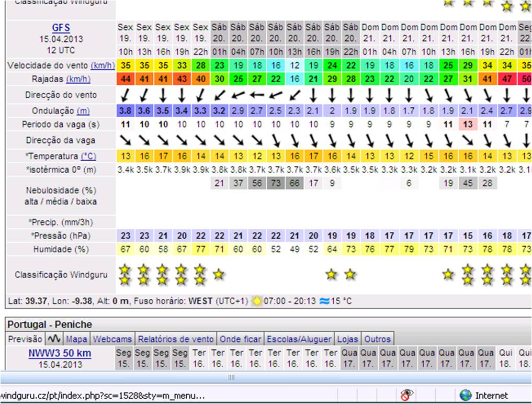This screenshot has width=532, height=404.
Task: Switch to the Webcams tab
Action: pyautogui.click(x=112, y=339)
